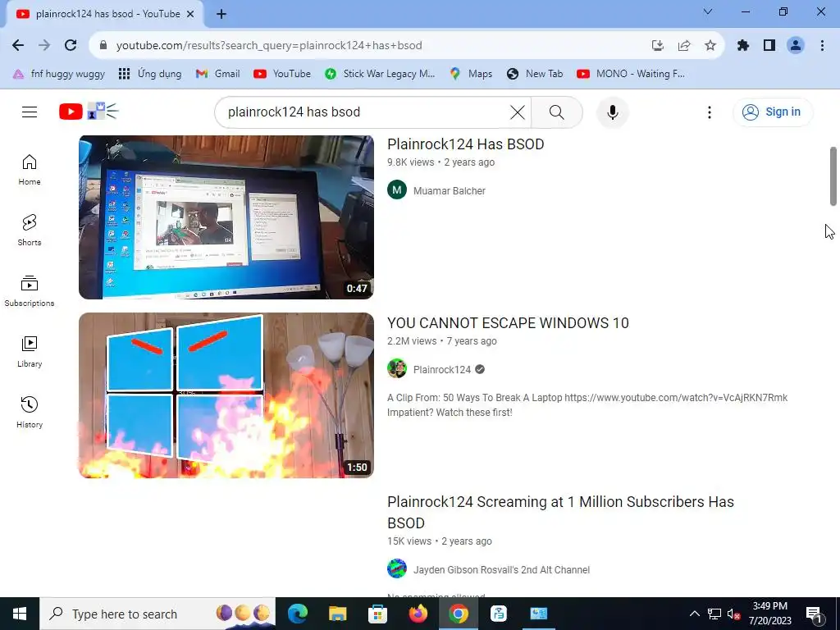The height and width of the screenshot is (630, 840).
Task: Open the Plainrock124 channel name
Action: 442,370
